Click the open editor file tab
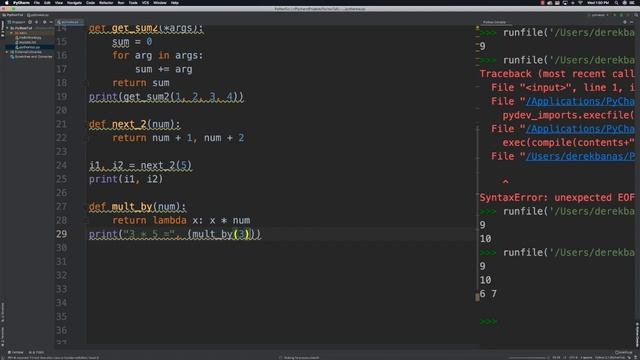The width and height of the screenshot is (640, 360). pos(69,22)
